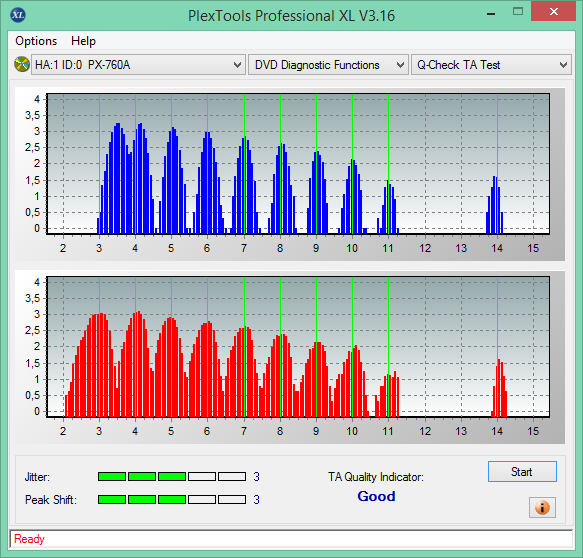Minimize the PlexTools window
583x558 pixels.
491,13
